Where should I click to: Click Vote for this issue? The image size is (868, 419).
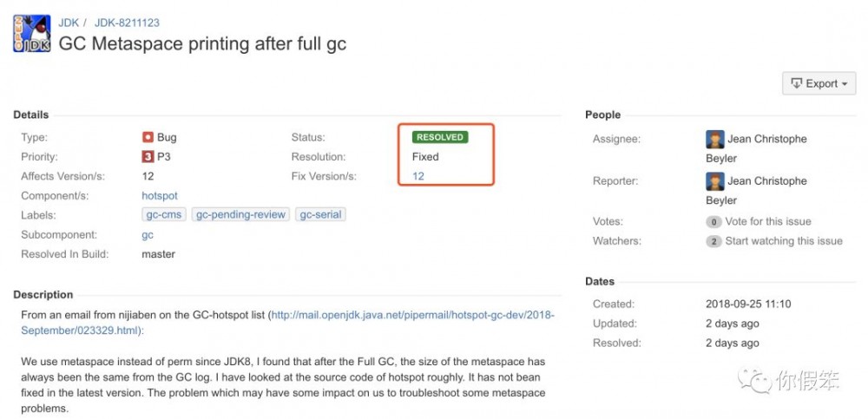click(x=768, y=222)
